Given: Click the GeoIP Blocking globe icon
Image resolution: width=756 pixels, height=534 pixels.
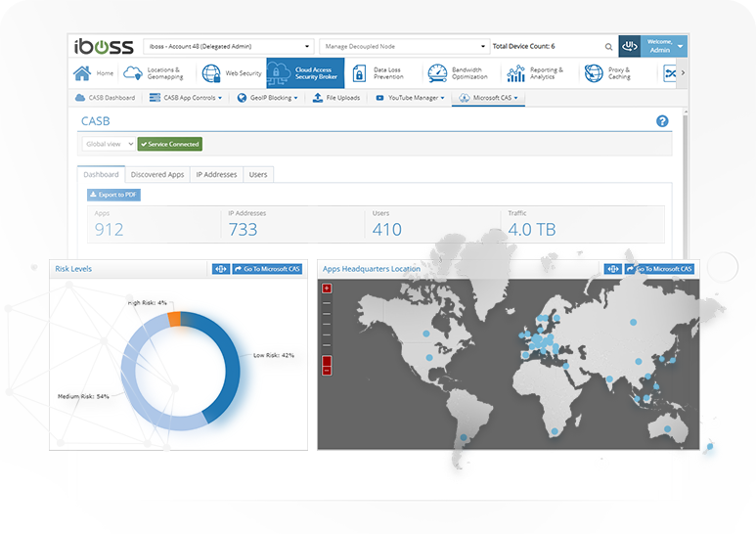Looking at the screenshot, I should click(242, 98).
